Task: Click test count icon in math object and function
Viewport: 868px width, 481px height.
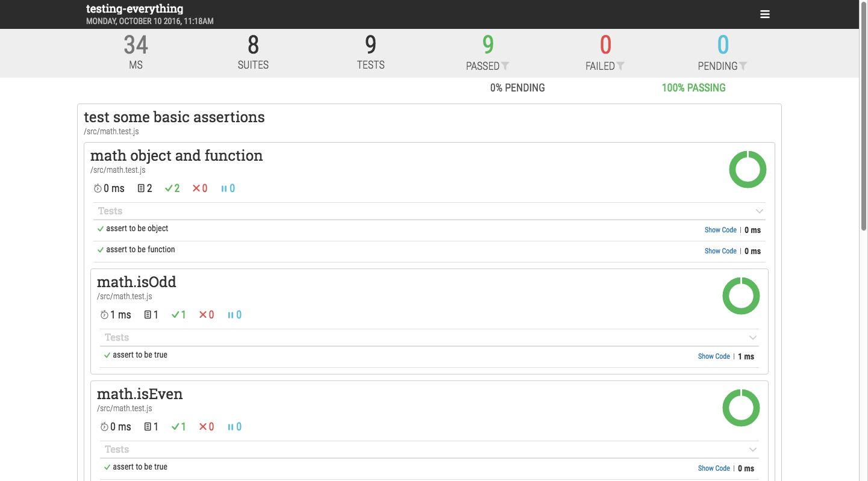Action: 141,188
